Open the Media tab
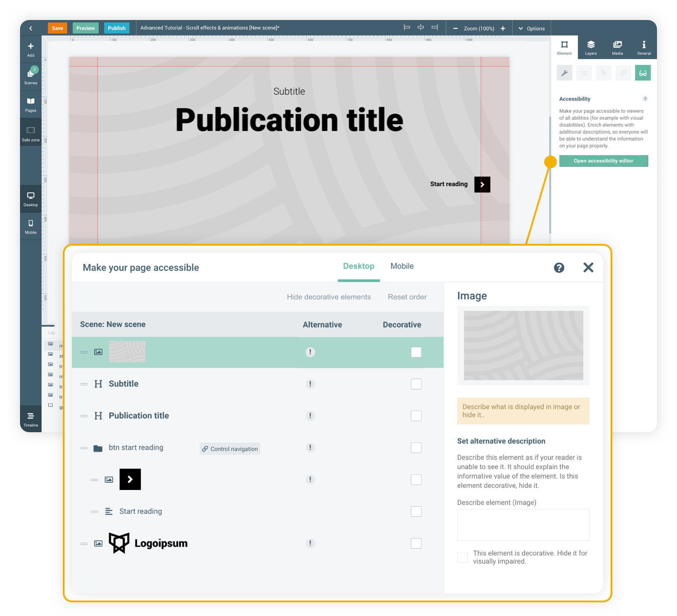The width and height of the screenshot is (677, 616). pos(617,47)
